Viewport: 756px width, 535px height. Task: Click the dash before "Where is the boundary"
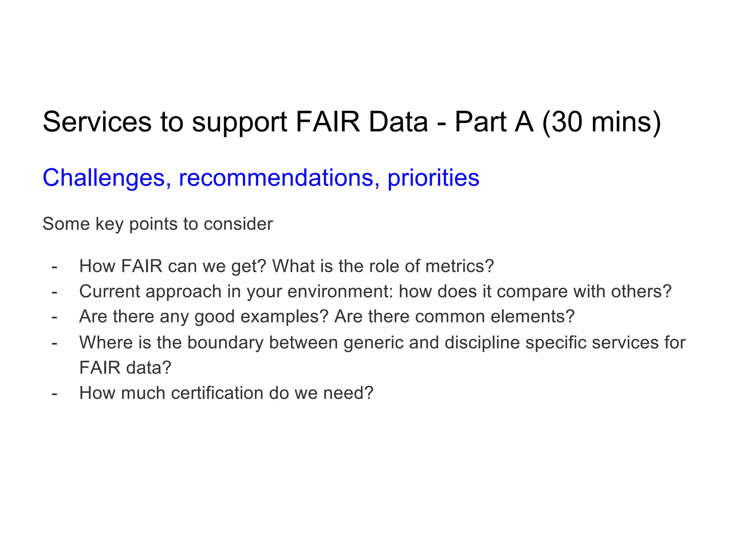(x=55, y=343)
